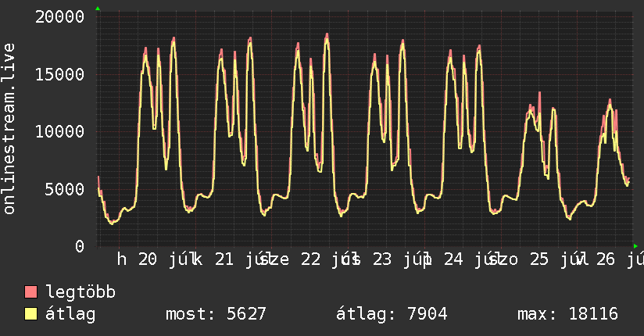
Task: Click the 25 júl date label
Action: 558,259
